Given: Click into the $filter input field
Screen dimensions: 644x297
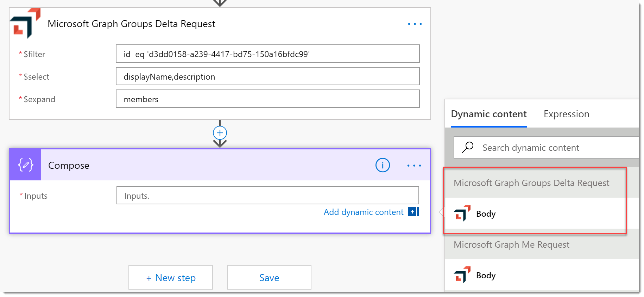Looking at the screenshot, I should (268, 54).
